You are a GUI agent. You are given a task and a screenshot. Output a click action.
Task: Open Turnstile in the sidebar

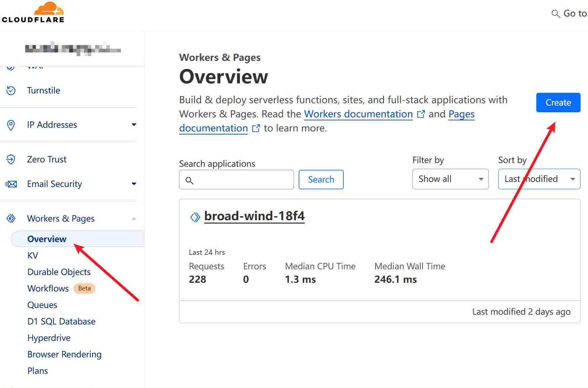(43, 90)
